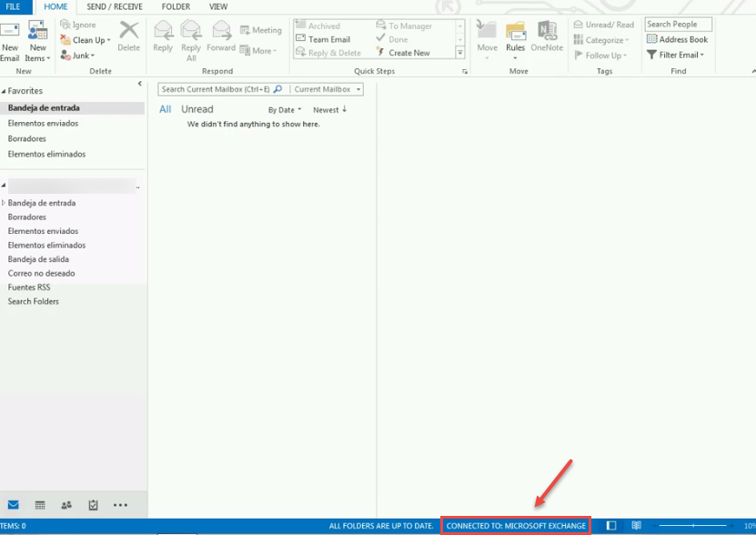Click the Forward icon in Respond group
Screen dimensions: 756x535
220,36
